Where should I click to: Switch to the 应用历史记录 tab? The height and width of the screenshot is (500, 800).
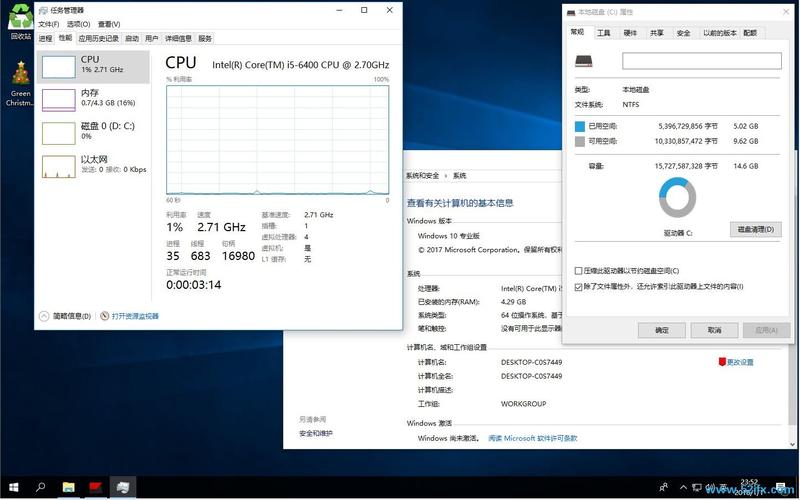[x=99, y=38]
